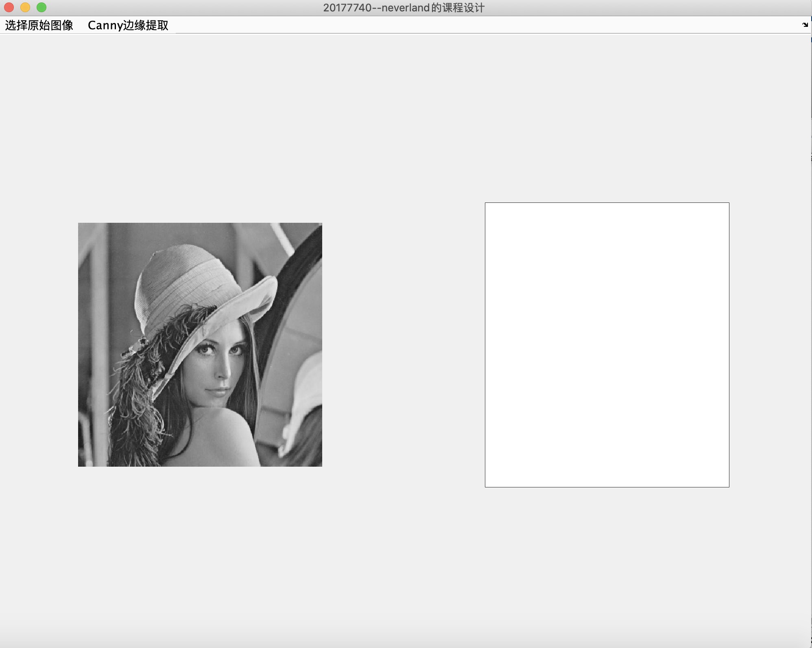
Task: Open the Canny边缘提取 menu
Action: [x=128, y=25]
